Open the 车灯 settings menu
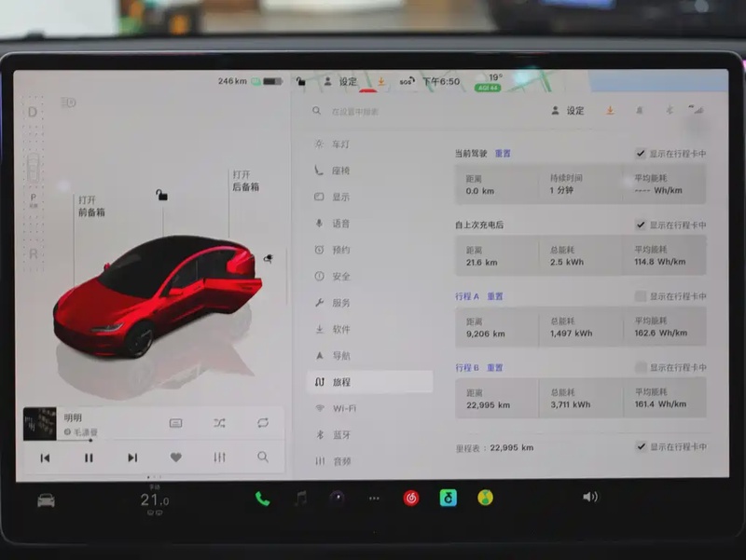Viewport: 746px width, 560px height. [x=340, y=144]
